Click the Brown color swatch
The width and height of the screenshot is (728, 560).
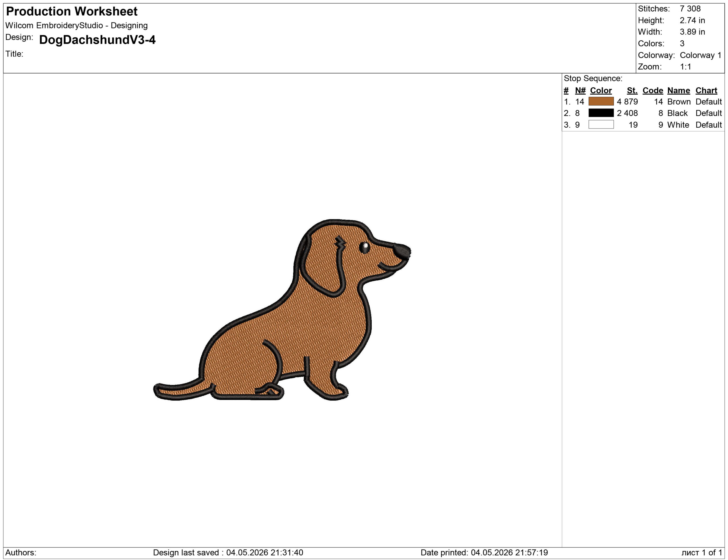click(x=601, y=101)
